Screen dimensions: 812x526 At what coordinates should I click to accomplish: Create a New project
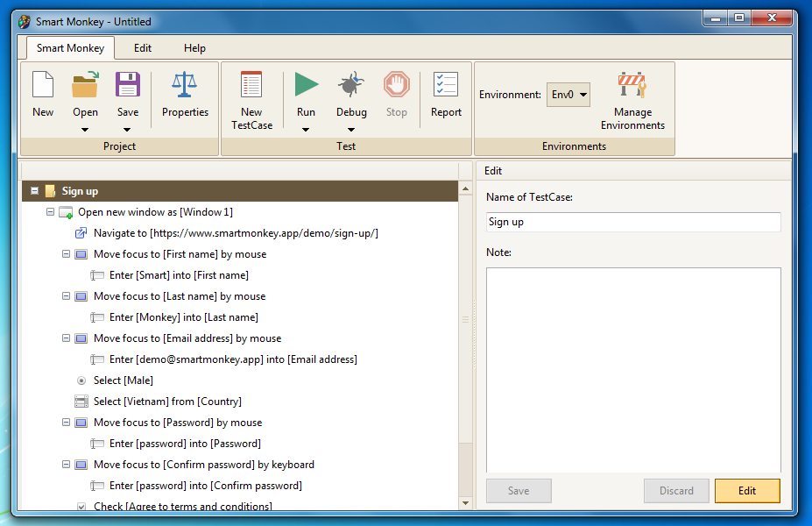[43, 95]
